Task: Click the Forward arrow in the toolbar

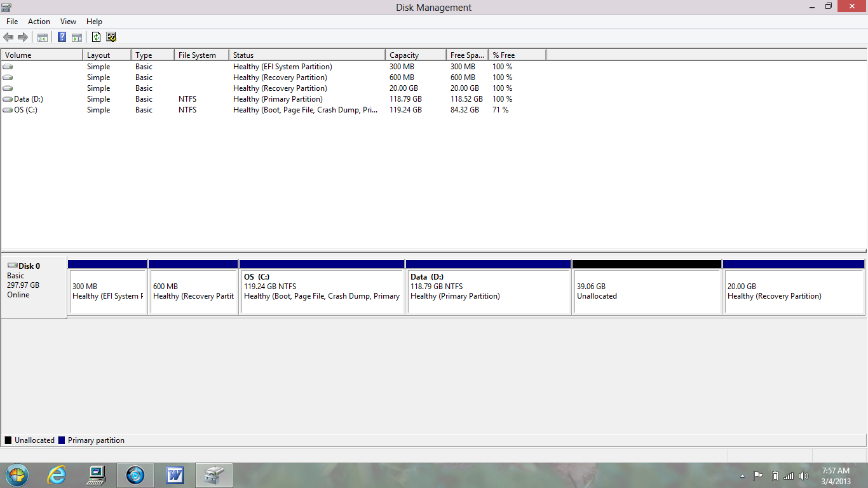Action: click(x=23, y=37)
